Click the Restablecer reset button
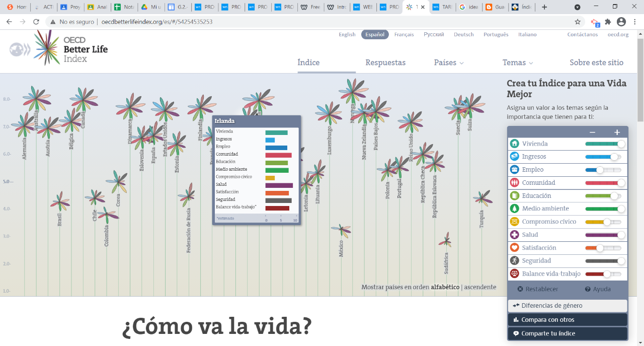 537,289
